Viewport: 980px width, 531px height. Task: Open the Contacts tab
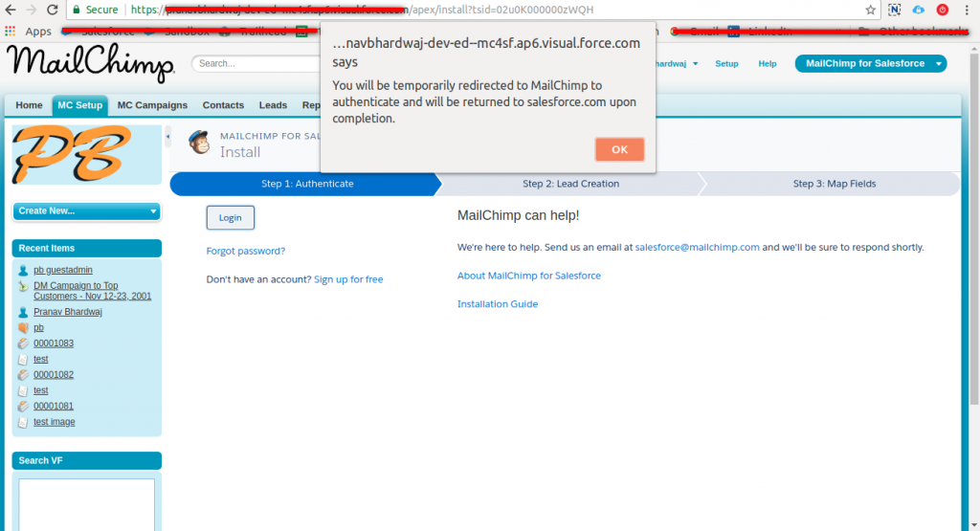[x=223, y=105]
